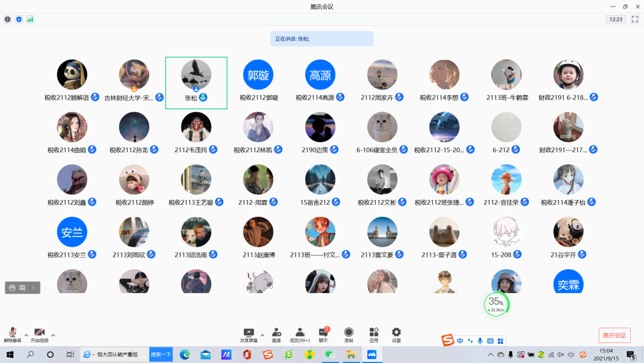Open the meeting info icon
This screenshot has width=644, height=363.
pyautogui.click(x=8, y=19)
